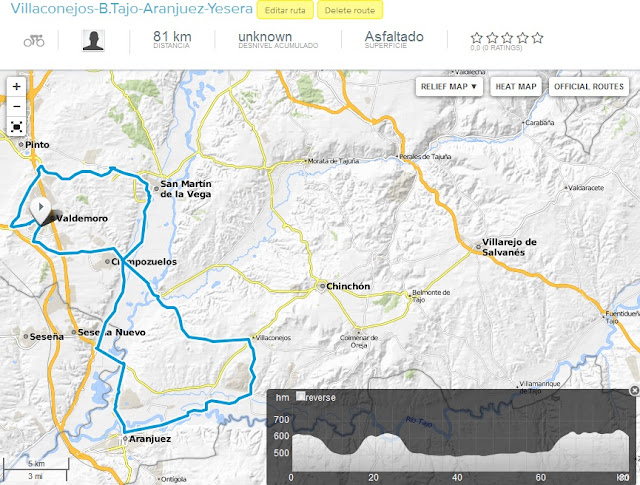Click the 40 km mark on elevation axis
Image resolution: width=640 pixels, height=485 pixels.
[x=457, y=477]
